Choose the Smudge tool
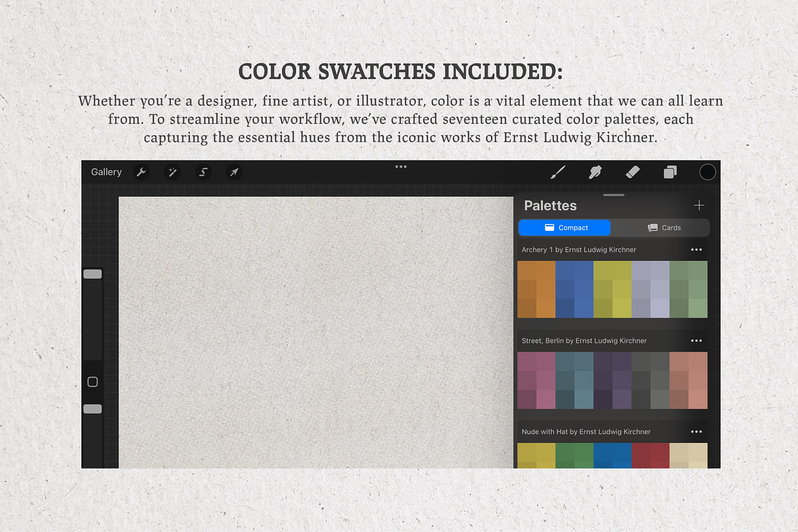 pyautogui.click(x=595, y=172)
